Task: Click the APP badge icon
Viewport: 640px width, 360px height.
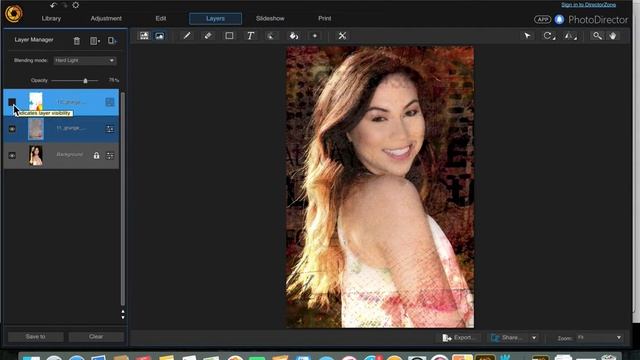Action: point(542,19)
